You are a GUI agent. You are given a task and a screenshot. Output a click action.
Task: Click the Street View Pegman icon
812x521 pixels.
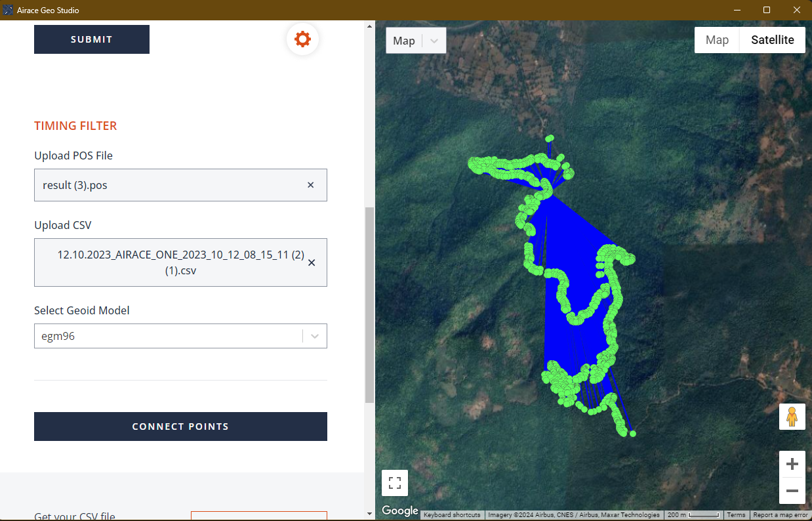point(792,416)
